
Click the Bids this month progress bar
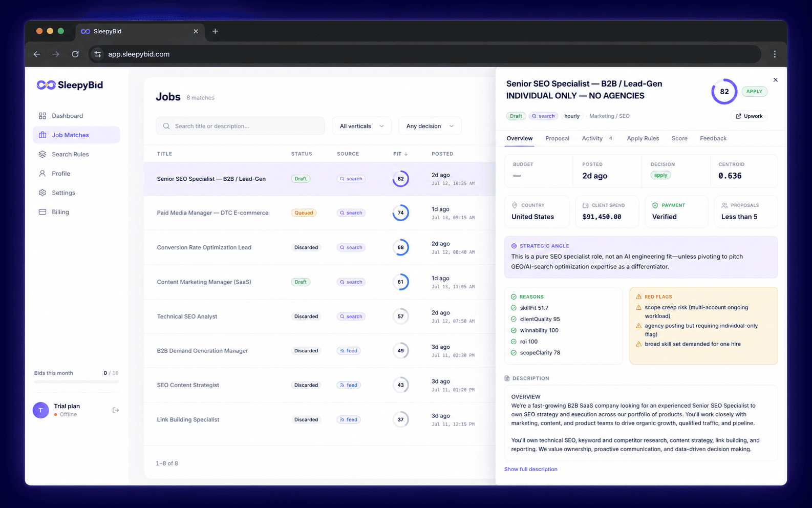pyautogui.click(x=76, y=382)
